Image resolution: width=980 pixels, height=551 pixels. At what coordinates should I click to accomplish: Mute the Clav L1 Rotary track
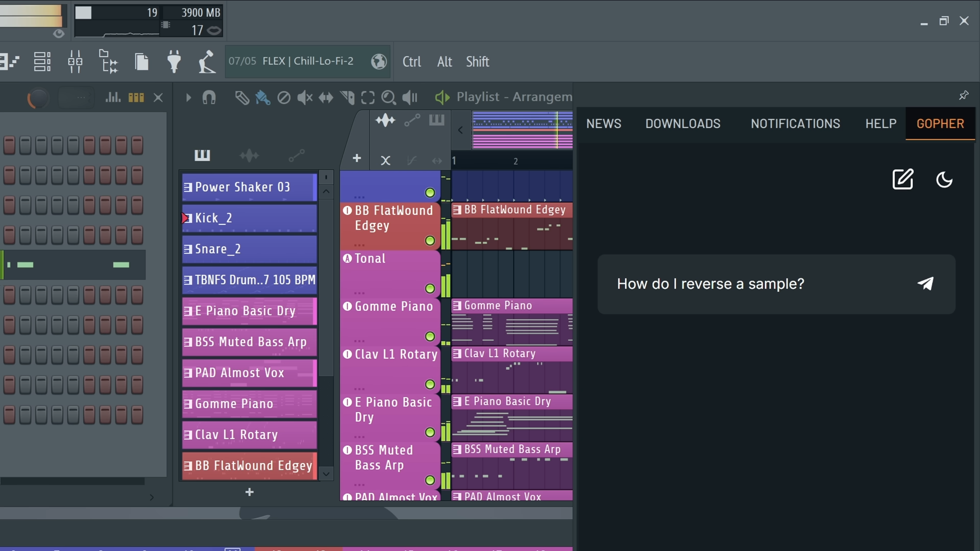point(430,385)
